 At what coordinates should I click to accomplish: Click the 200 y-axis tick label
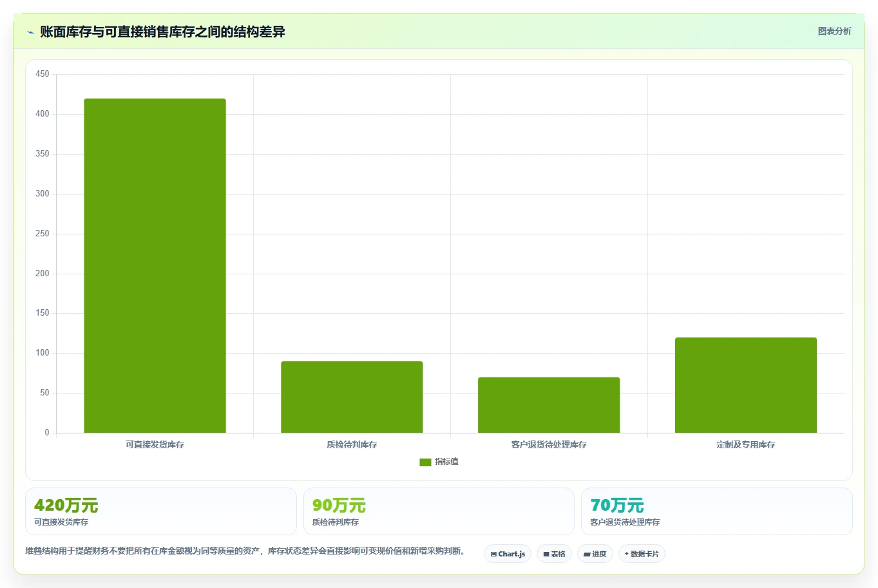point(43,273)
